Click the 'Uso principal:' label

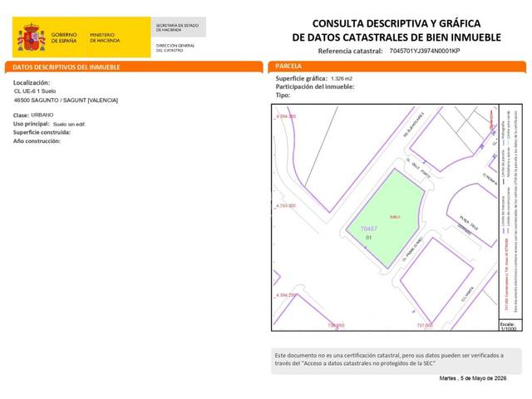coord(32,124)
